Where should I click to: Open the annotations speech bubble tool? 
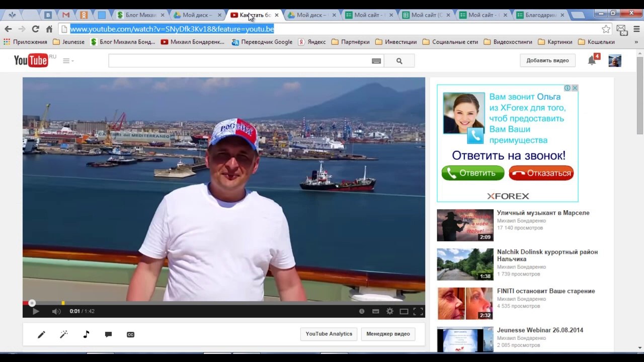[108, 334]
